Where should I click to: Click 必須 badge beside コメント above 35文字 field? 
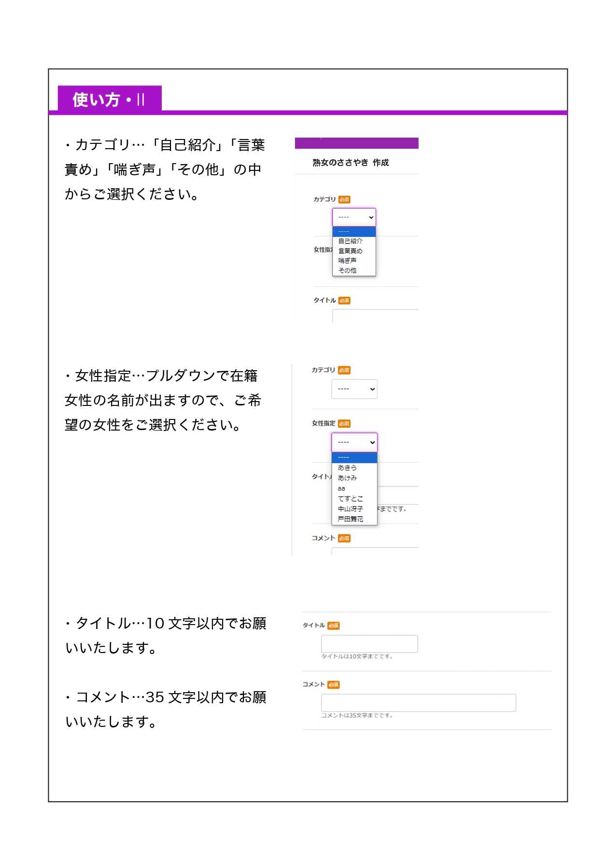coord(334,684)
